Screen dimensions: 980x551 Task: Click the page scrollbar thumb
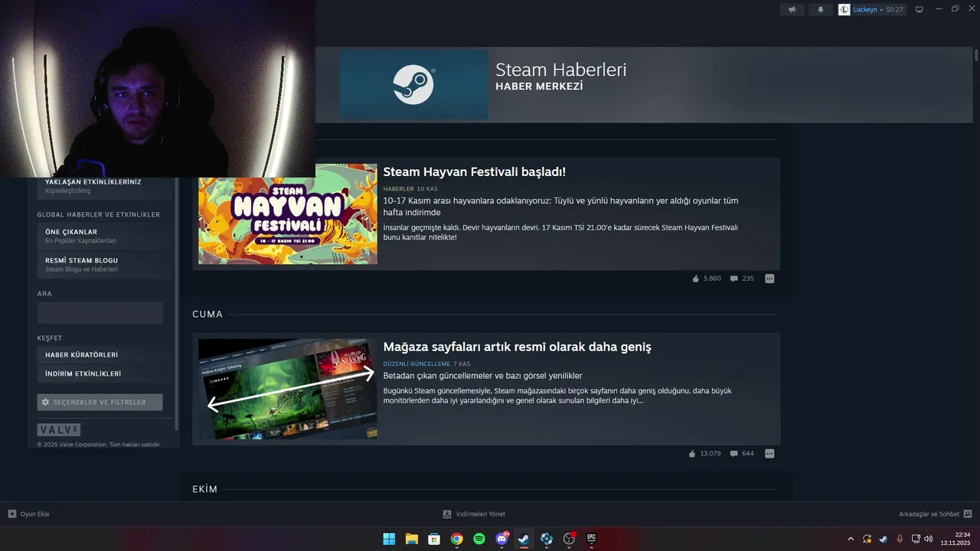976,55
